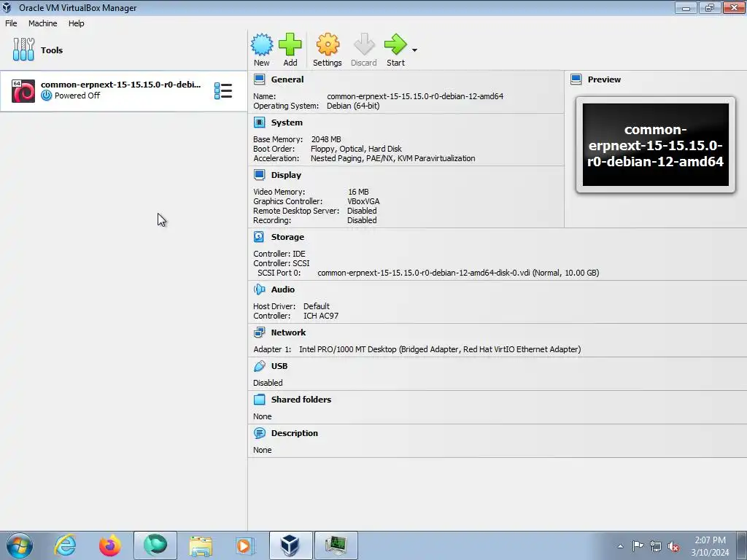Click the VirtualBox cube taskbar icon
Image resolution: width=747 pixels, height=560 pixels.
(x=290, y=545)
